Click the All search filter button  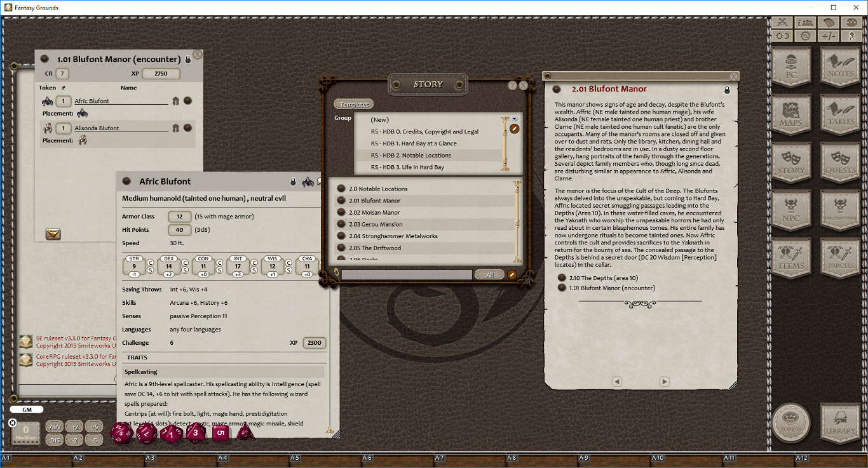click(x=489, y=274)
